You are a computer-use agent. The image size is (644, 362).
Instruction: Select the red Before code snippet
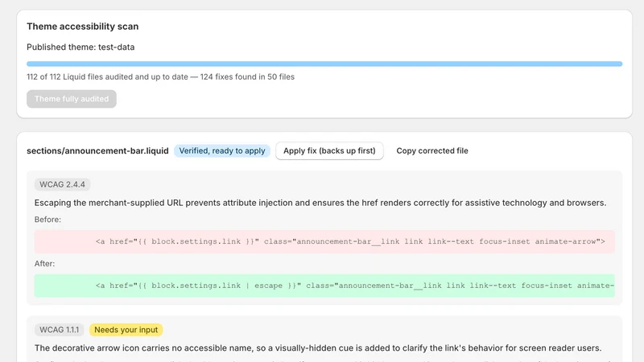pyautogui.click(x=324, y=241)
